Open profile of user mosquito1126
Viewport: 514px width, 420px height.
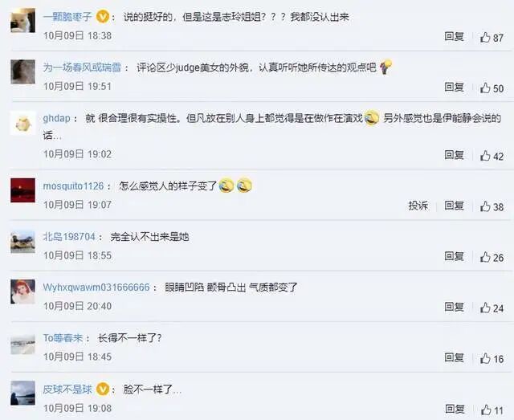pos(73,186)
